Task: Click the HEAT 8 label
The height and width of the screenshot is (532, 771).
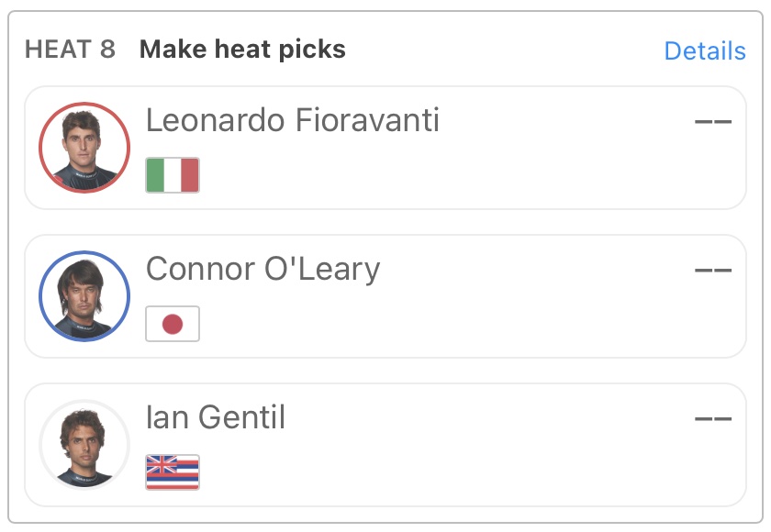Action: (70, 50)
